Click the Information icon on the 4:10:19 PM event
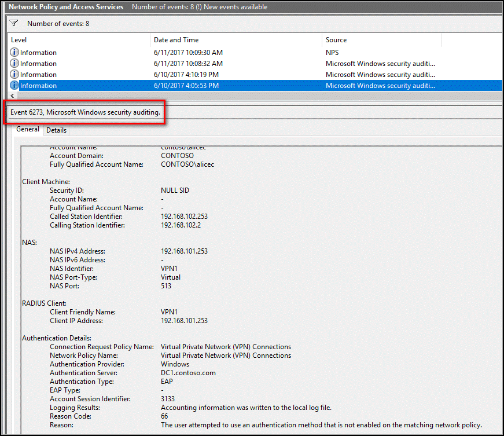 point(14,74)
